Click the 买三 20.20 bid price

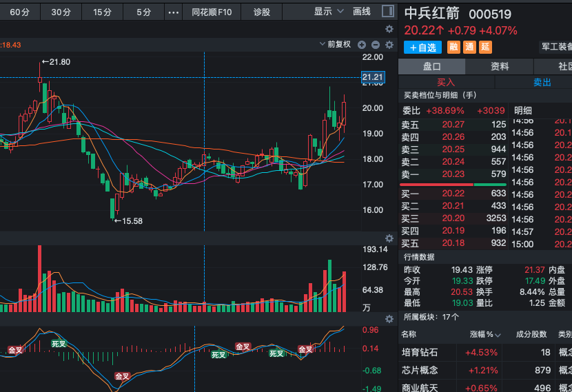pos(453,218)
